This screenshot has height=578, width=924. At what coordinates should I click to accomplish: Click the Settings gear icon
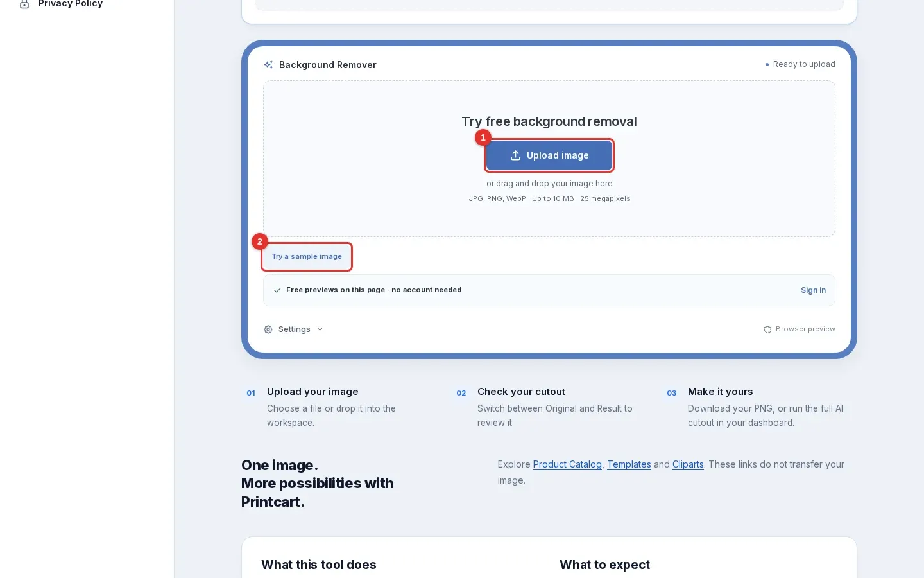(x=268, y=329)
